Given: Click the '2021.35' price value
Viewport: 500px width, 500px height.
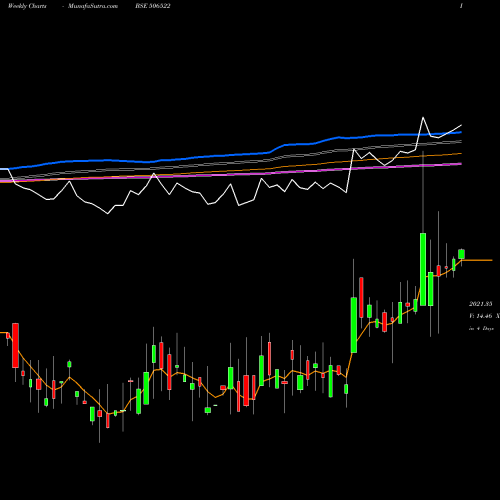Looking at the screenshot, I should coord(481,304).
